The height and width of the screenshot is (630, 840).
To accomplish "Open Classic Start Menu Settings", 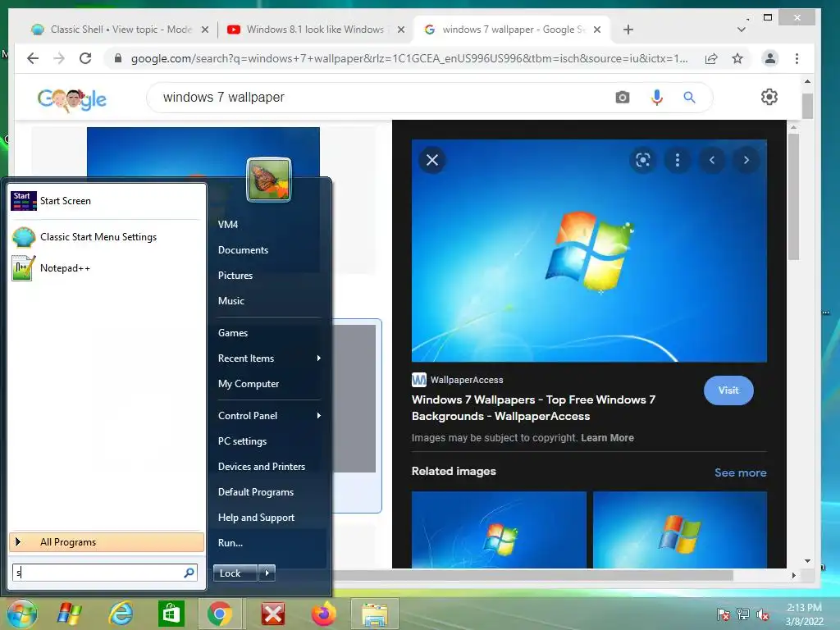I will pos(106,237).
